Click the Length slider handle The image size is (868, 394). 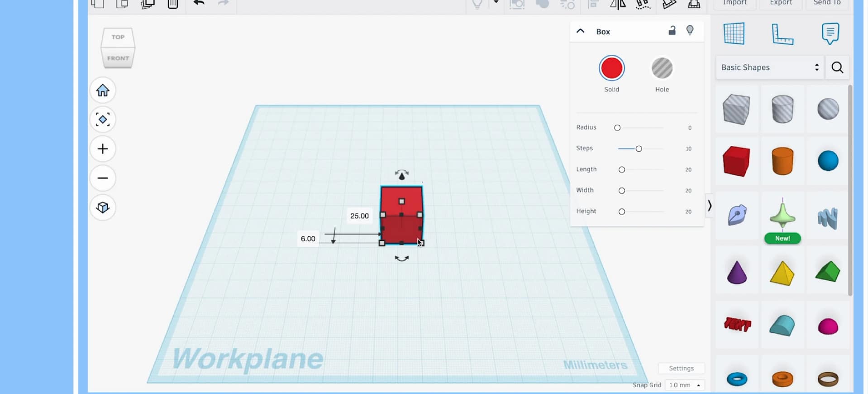point(622,170)
